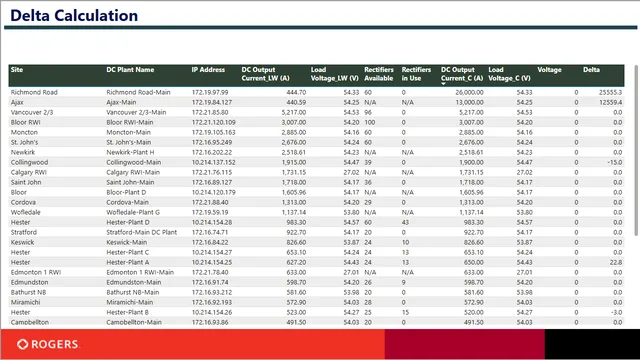Click the Rogers logo icon
Screen dimensions: 640x360
22,344
